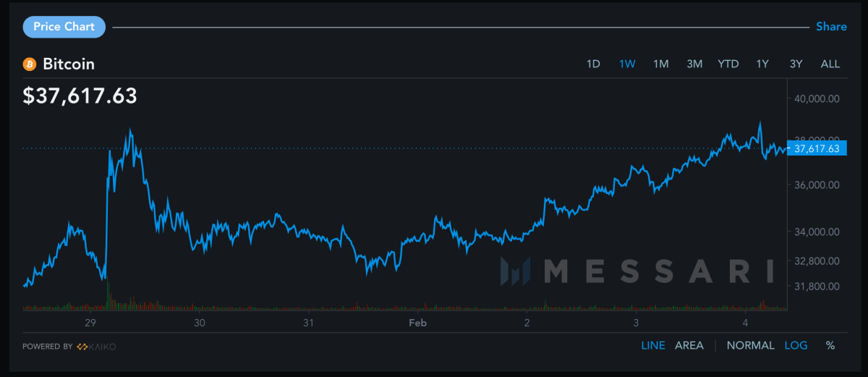Viewport: 868px width, 377px height.
Task: Switch chart to 1M range
Action: [660, 64]
